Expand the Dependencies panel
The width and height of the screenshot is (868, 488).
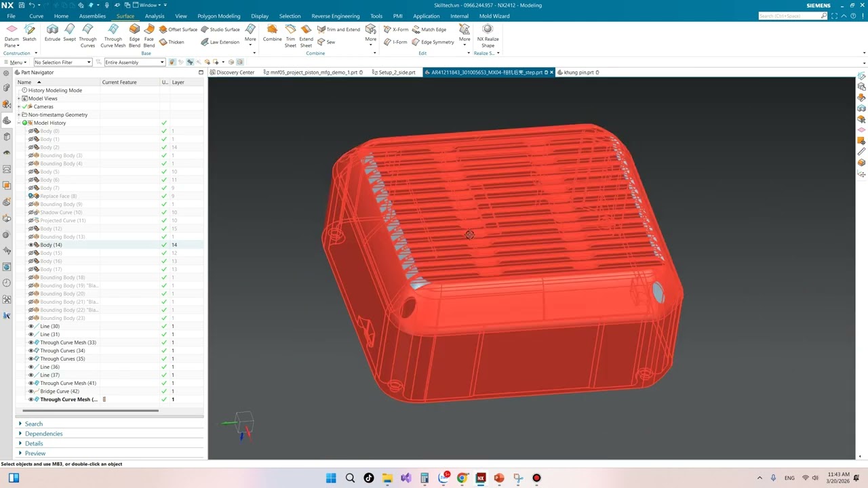43,434
